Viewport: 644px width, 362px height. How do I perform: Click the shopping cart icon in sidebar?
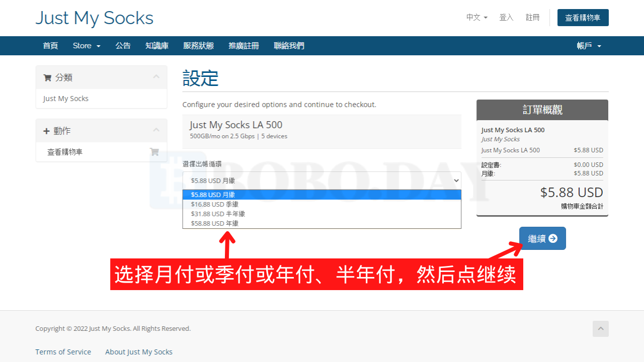(x=154, y=152)
